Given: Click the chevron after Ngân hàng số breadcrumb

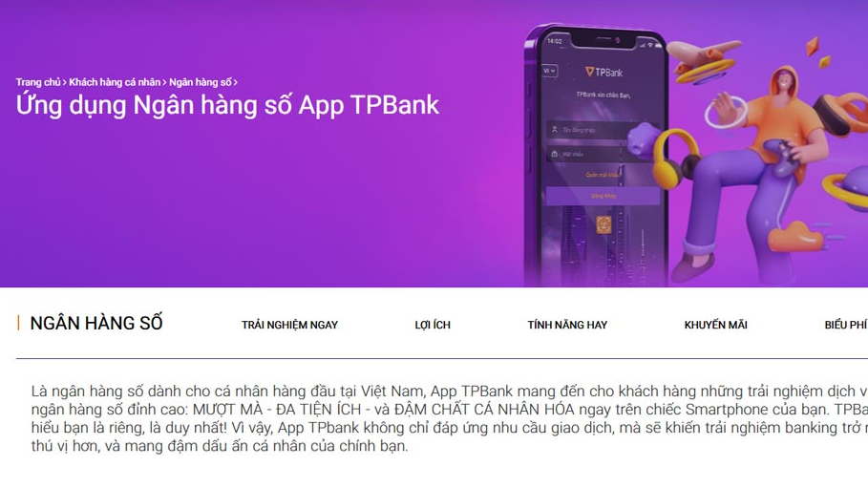Looking at the screenshot, I should [x=235, y=82].
